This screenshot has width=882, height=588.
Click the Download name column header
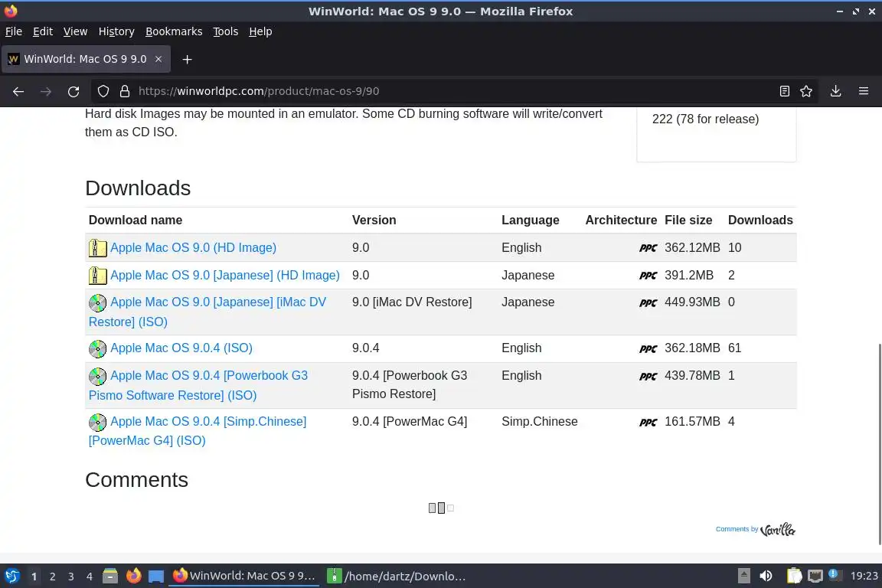pos(136,220)
